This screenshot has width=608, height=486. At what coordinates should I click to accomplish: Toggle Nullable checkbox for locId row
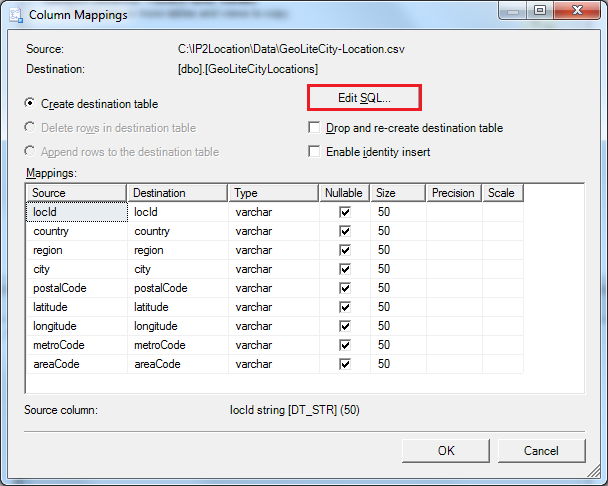tap(345, 212)
